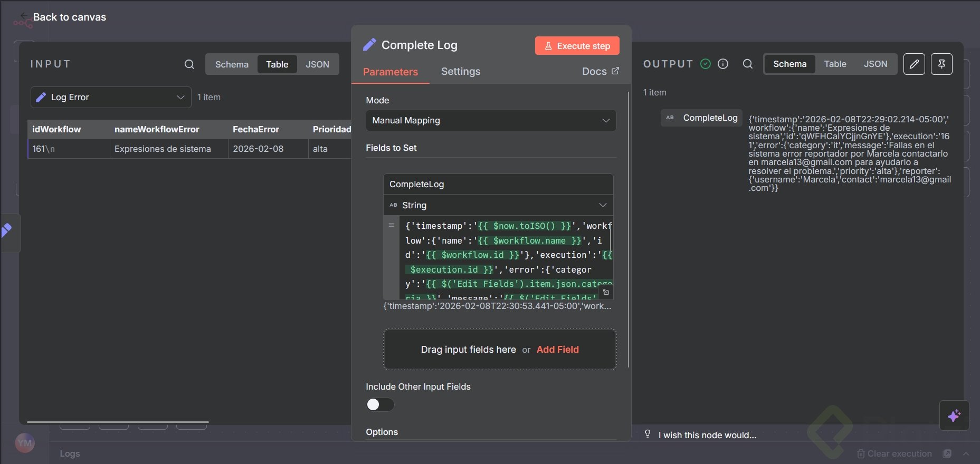The width and height of the screenshot is (980, 464).
Task: Click the Back to canvas arrow
Action: (x=24, y=16)
